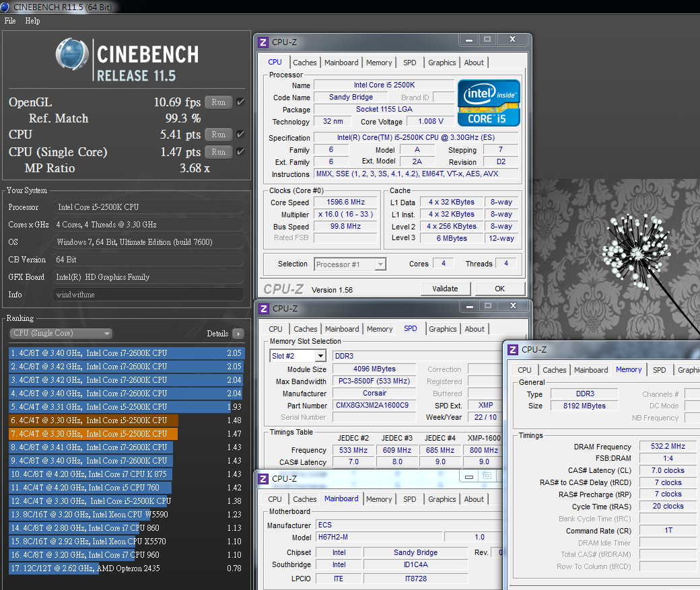This screenshot has width=700, height=590.
Task: Click the Intel Core i5 badge
Action: tap(489, 102)
